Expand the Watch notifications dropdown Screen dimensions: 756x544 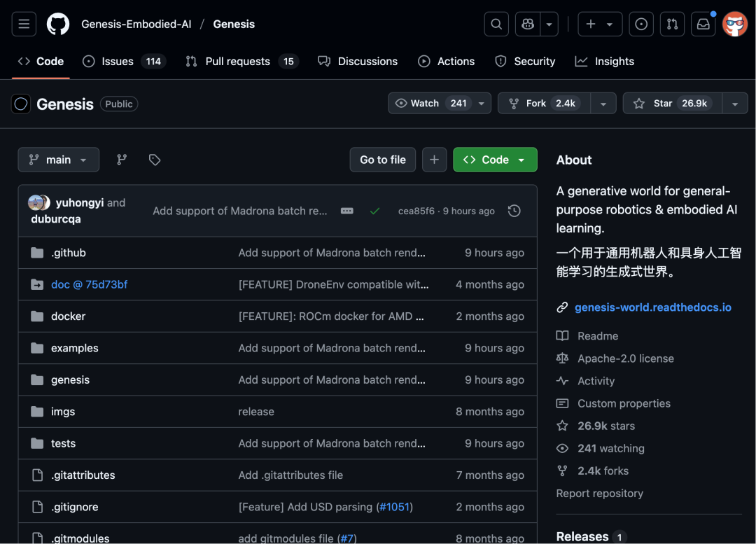tap(439, 103)
